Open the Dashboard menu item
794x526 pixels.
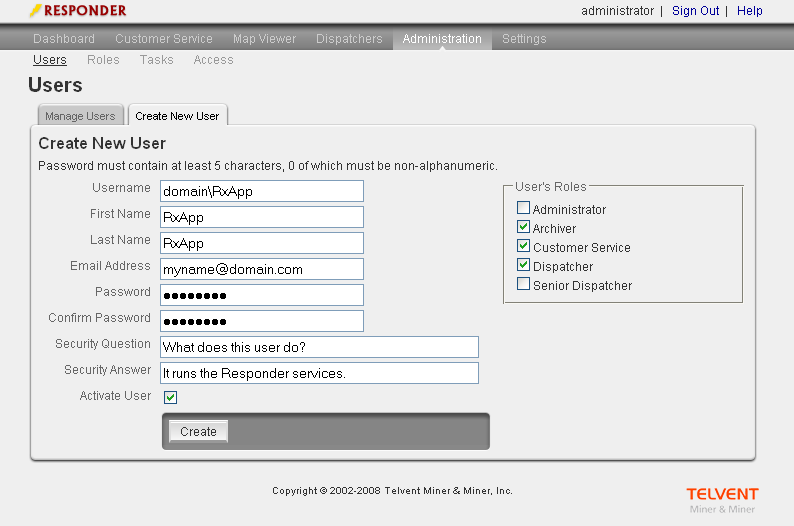(64, 39)
